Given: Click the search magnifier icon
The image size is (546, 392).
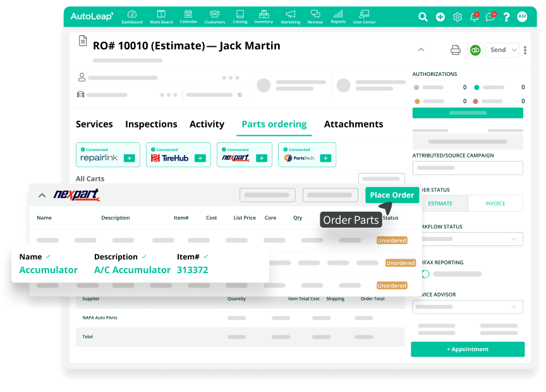Looking at the screenshot, I should coord(423,17).
